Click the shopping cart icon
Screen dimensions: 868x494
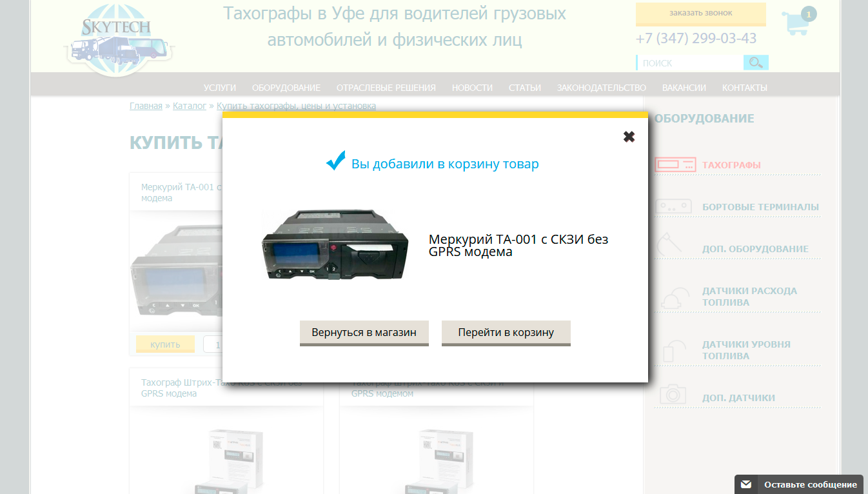[x=794, y=23]
